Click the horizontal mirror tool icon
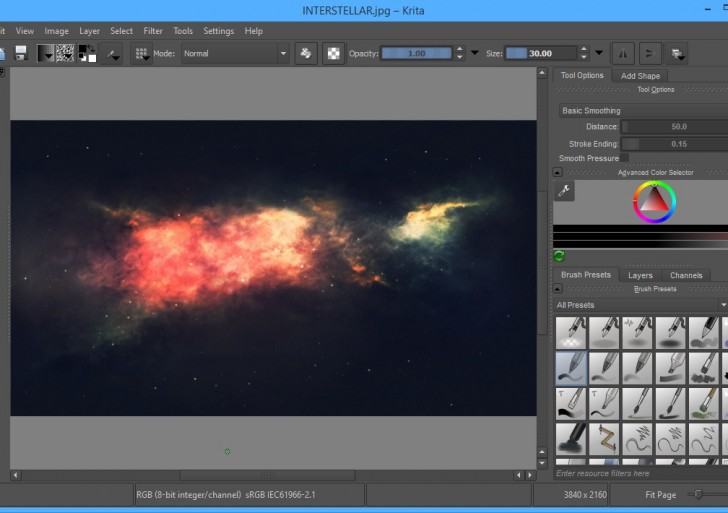Image resolution: width=728 pixels, height=513 pixels. (x=622, y=53)
